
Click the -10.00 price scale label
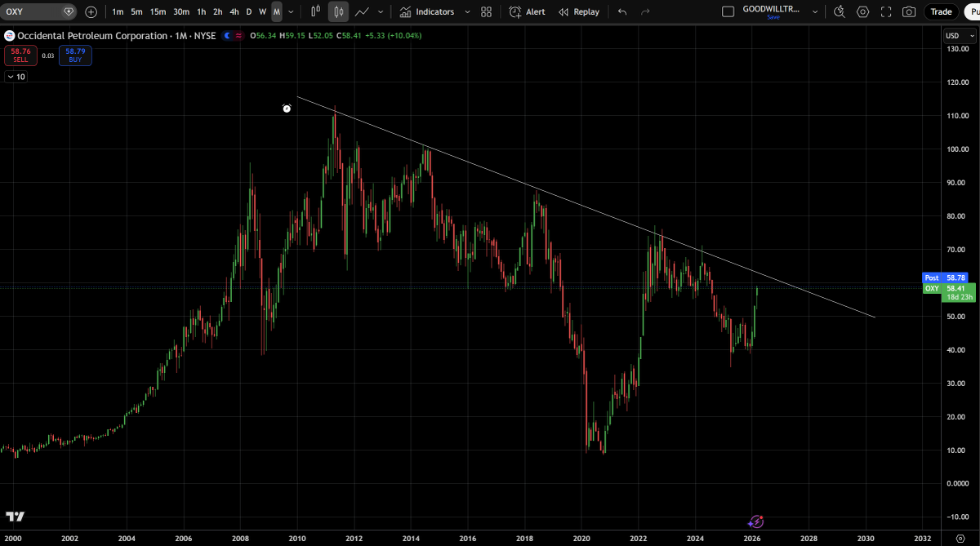point(958,517)
